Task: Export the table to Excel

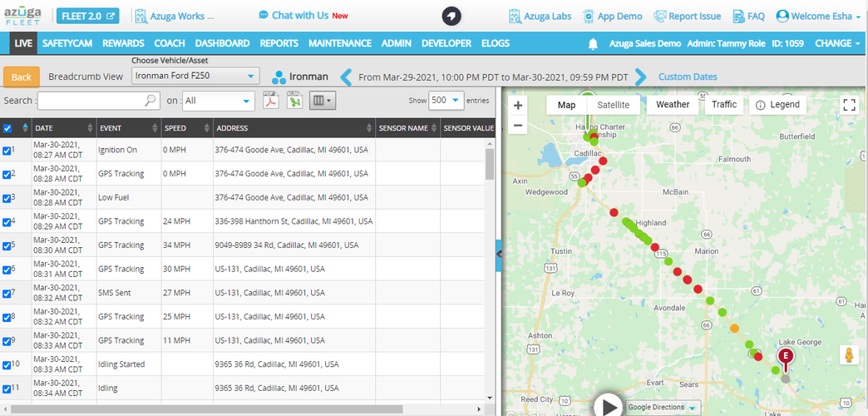Action: pos(294,101)
